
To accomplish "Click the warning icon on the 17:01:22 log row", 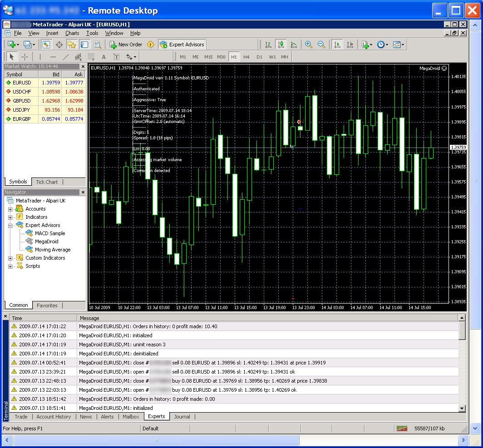I will [14, 326].
